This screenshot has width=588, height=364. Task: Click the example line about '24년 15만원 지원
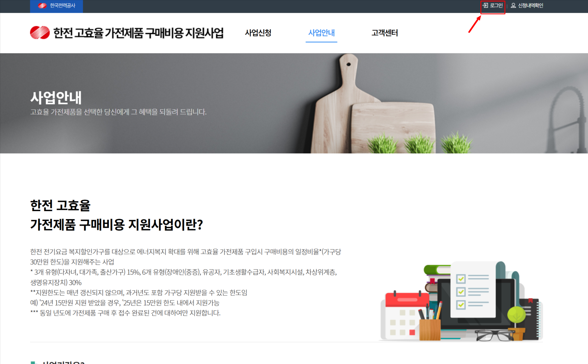125,303
